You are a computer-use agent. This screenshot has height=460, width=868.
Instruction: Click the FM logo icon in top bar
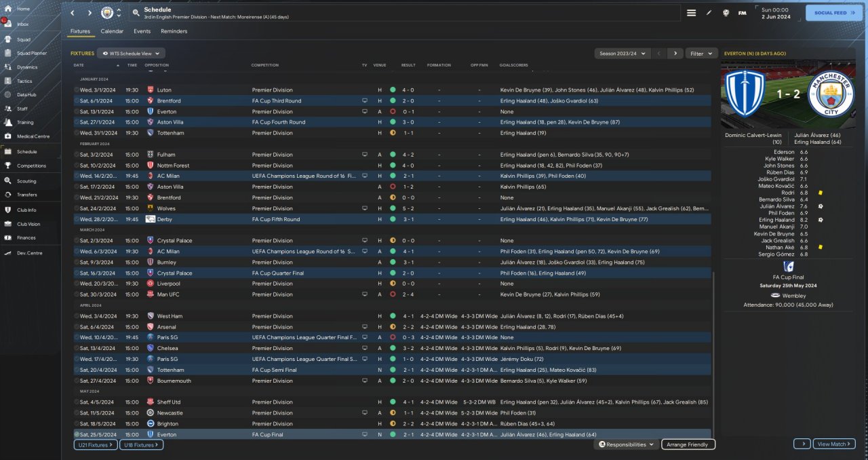tap(742, 13)
